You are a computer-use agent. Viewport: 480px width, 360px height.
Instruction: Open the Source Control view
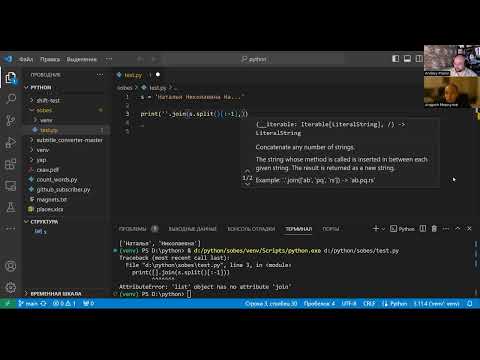click(x=11, y=120)
